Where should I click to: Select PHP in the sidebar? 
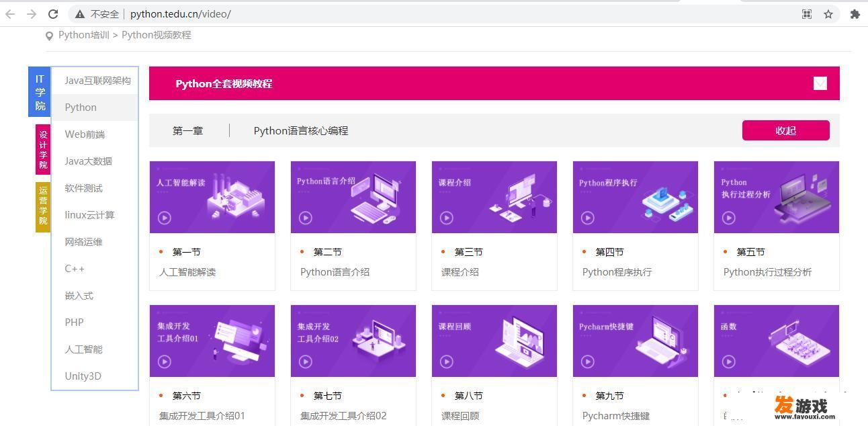[x=95, y=323]
